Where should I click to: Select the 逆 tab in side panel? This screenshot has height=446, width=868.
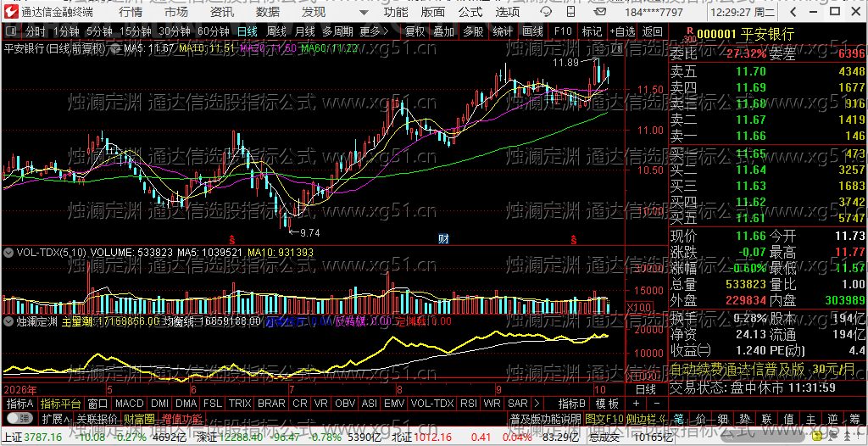(x=832, y=418)
